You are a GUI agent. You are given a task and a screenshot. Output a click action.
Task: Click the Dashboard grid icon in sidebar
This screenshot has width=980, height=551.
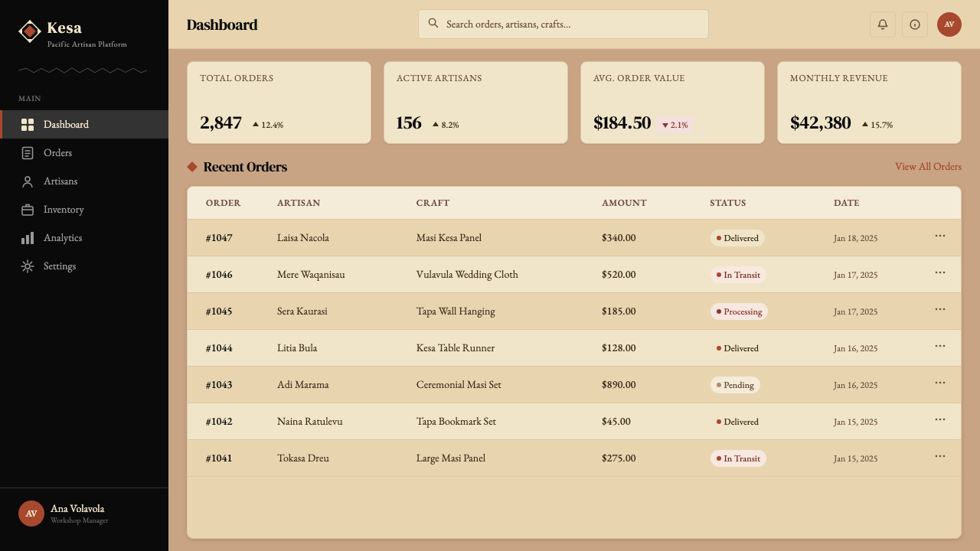(x=28, y=125)
